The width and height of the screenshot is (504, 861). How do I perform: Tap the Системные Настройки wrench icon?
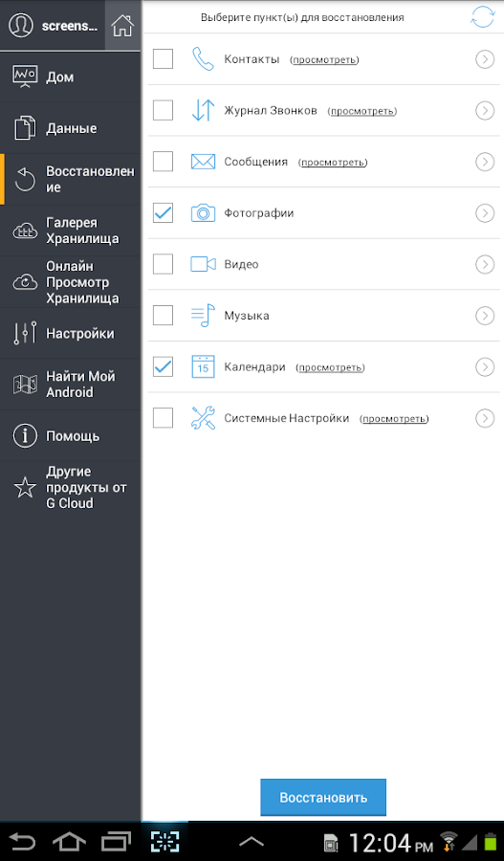(203, 418)
